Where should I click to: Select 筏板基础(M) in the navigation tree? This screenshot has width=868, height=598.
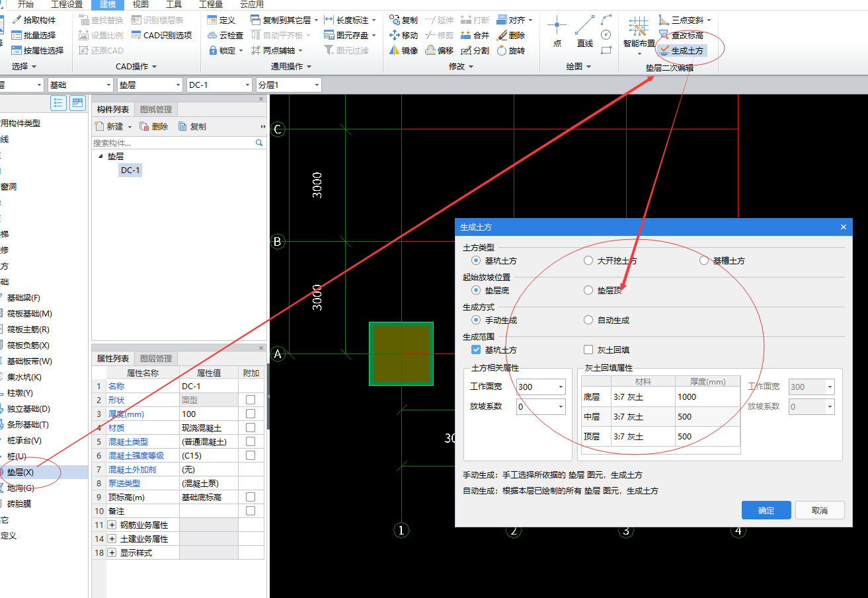click(x=30, y=314)
